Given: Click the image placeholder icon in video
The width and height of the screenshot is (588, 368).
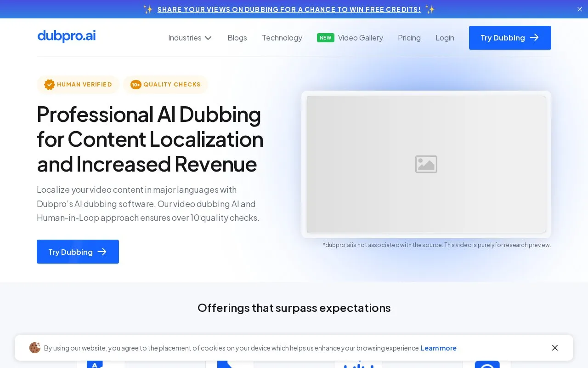Looking at the screenshot, I should click(426, 164).
